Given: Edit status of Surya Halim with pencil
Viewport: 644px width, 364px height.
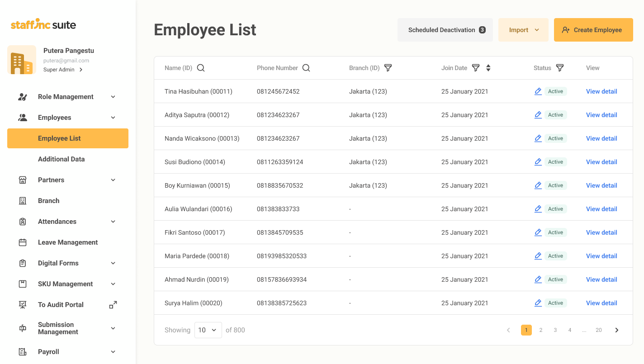Looking at the screenshot, I should coord(538,303).
